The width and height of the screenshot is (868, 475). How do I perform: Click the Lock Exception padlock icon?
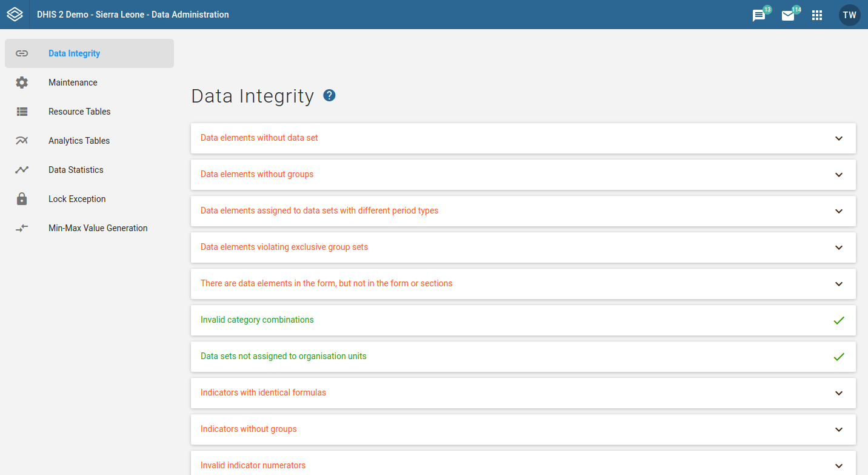click(22, 198)
